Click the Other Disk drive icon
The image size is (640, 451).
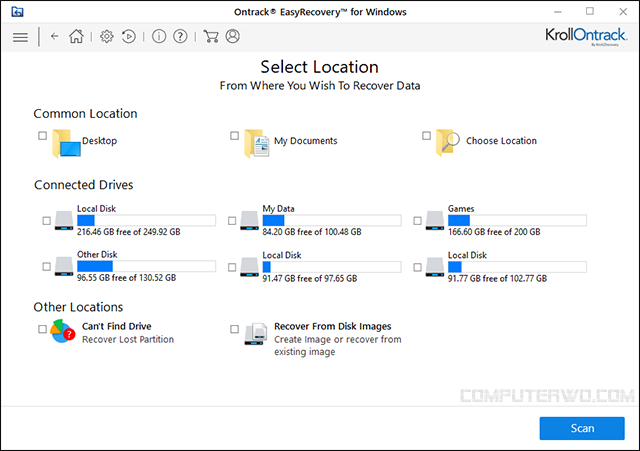click(64, 266)
